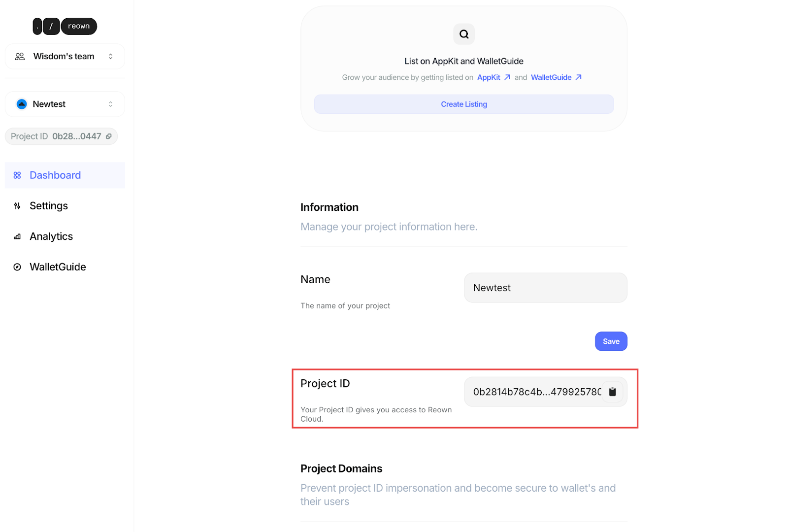Go to the Analytics page
The height and width of the screenshot is (532, 788).
[x=51, y=236]
